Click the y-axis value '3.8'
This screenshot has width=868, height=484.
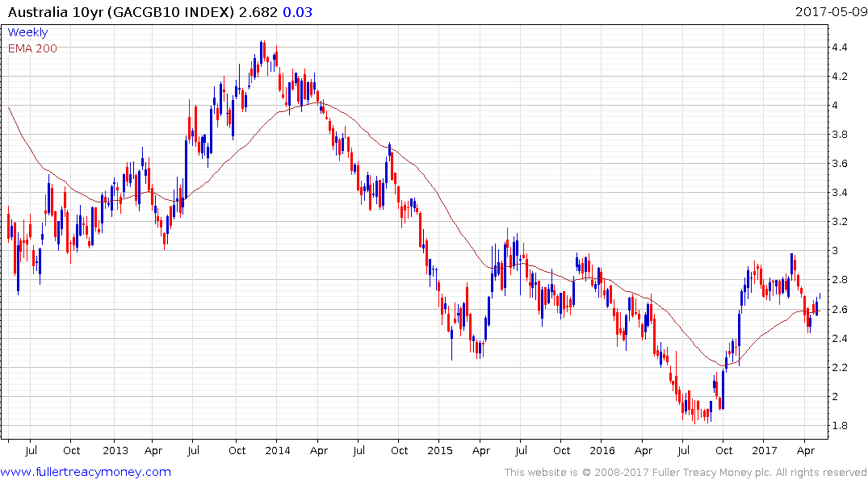coord(839,135)
